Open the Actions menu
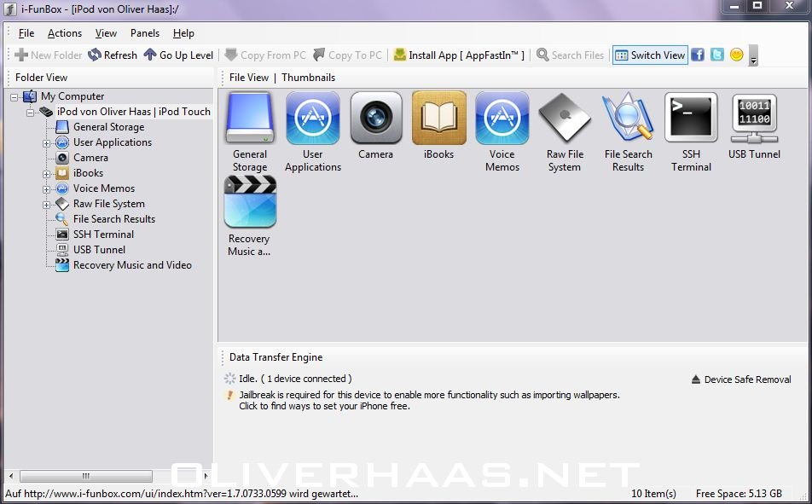Viewport: 812px width, 504px height. (65, 33)
